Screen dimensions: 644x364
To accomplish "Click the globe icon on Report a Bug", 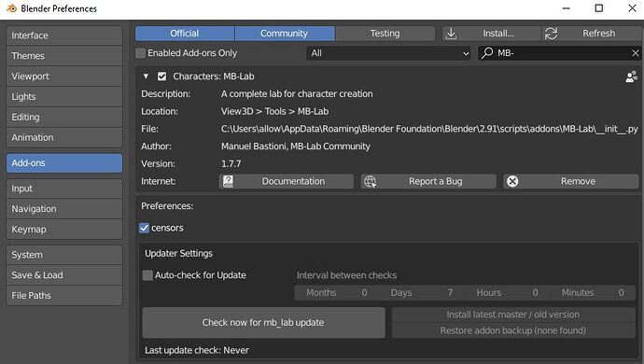I will click(x=370, y=181).
